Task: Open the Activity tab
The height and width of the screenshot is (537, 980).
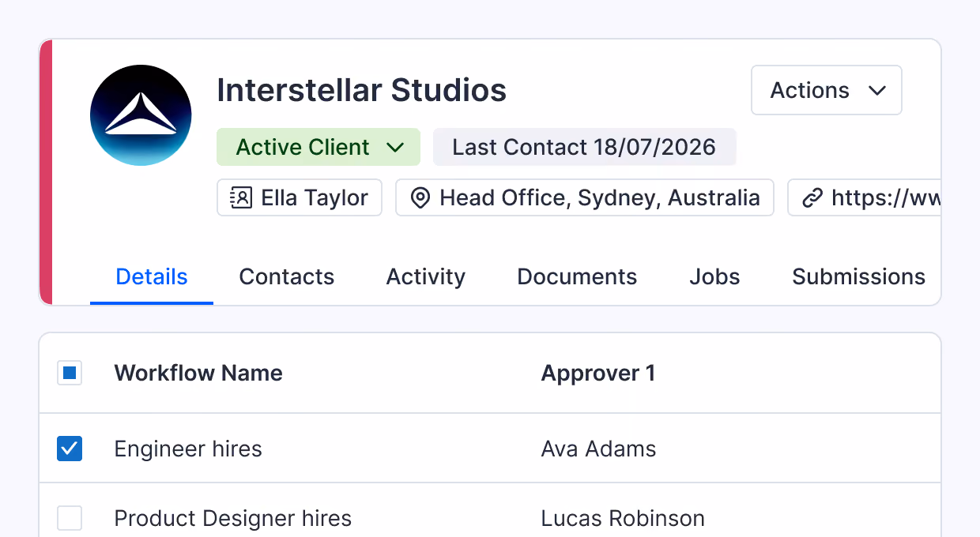Action: 426,277
